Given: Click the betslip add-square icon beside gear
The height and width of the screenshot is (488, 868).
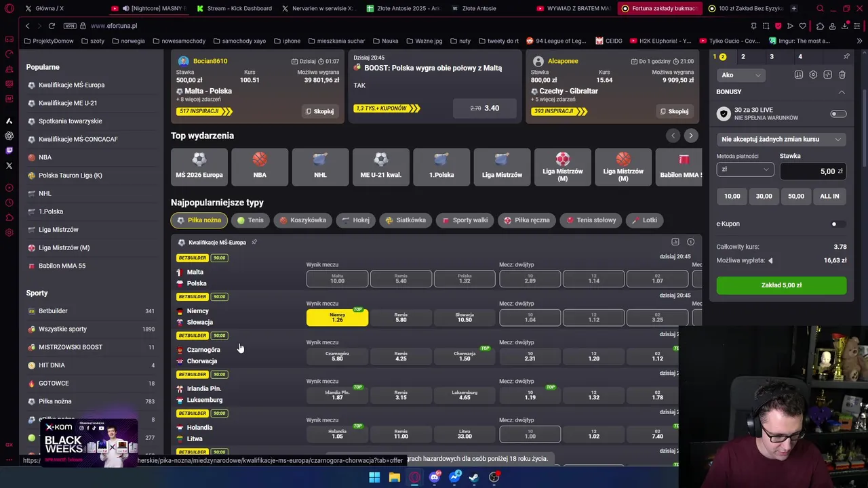Looking at the screenshot, I should (828, 75).
